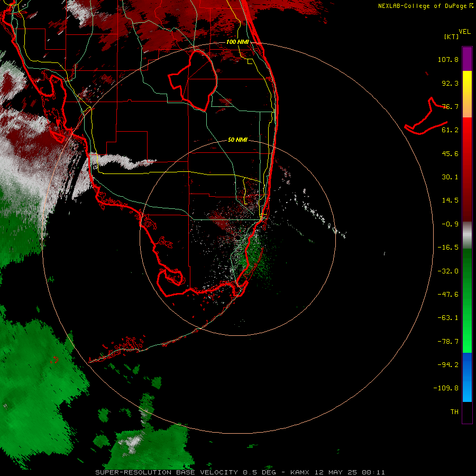Viewport: 476px width, 476px height.
Task: Select the -16.5 scale value
Action: click(x=448, y=248)
